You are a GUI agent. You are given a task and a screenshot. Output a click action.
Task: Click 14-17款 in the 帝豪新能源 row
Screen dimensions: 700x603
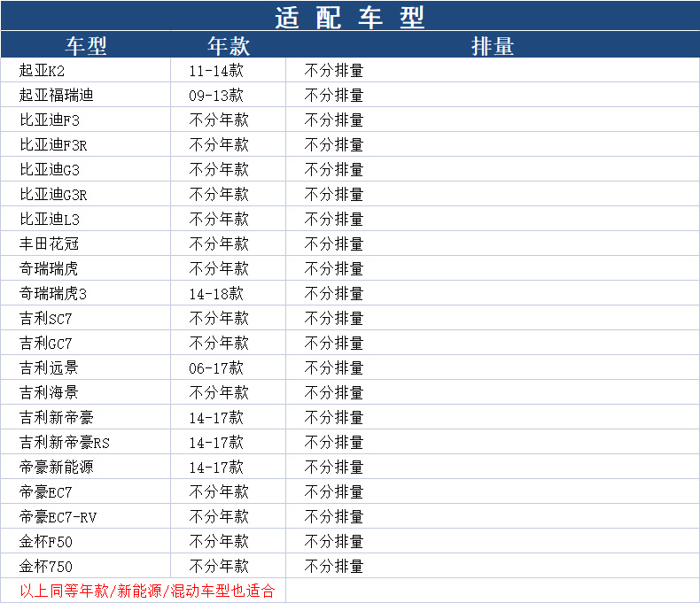pyautogui.click(x=216, y=467)
